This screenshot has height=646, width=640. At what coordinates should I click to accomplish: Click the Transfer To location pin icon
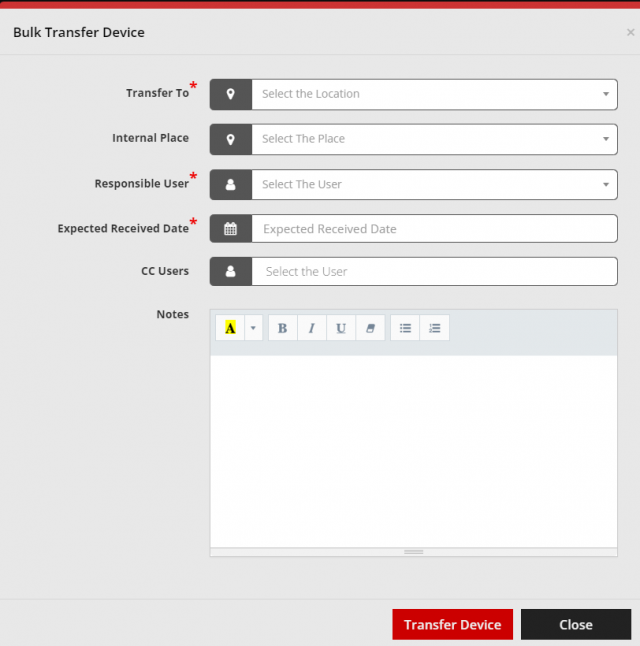pos(231,94)
